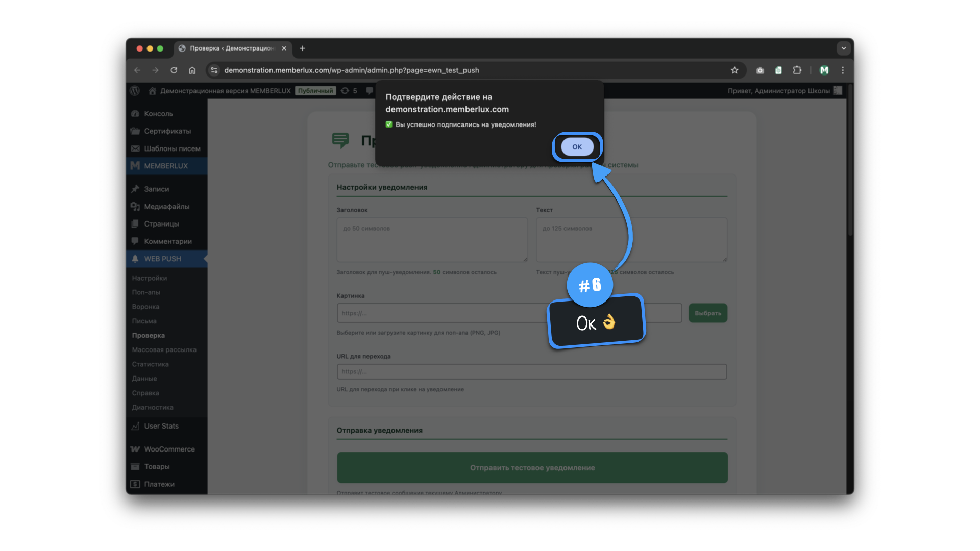Open the browser extensions puzzle icon
This screenshot has width=980, height=551.
[x=797, y=70]
